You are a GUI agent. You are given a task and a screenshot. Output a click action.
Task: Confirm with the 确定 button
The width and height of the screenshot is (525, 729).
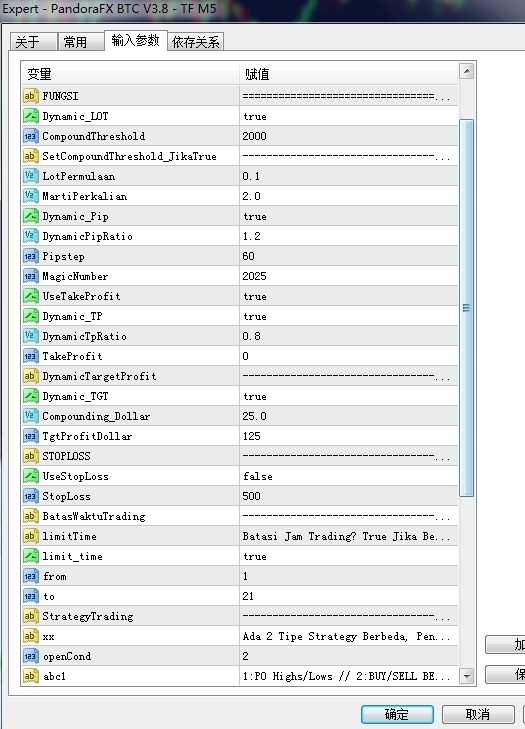(397, 714)
